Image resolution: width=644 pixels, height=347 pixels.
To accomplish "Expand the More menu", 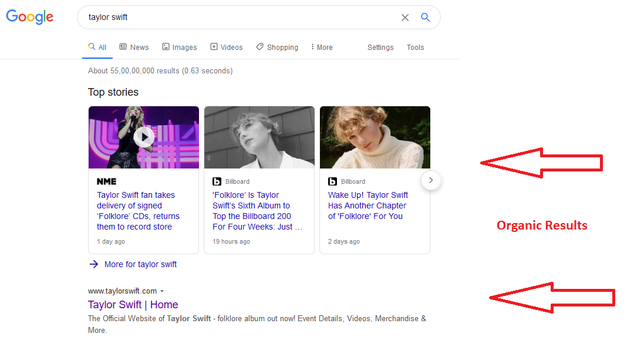I will [322, 47].
